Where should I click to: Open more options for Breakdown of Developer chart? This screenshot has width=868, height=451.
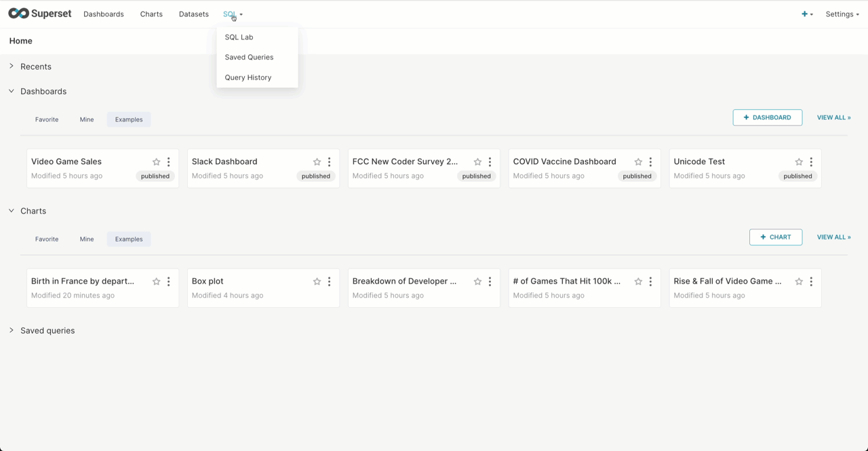click(490, 281)
